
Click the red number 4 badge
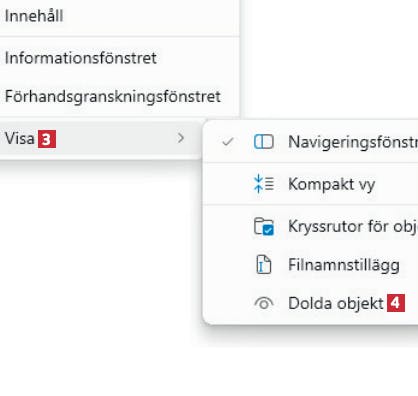[x=396, y=303]
